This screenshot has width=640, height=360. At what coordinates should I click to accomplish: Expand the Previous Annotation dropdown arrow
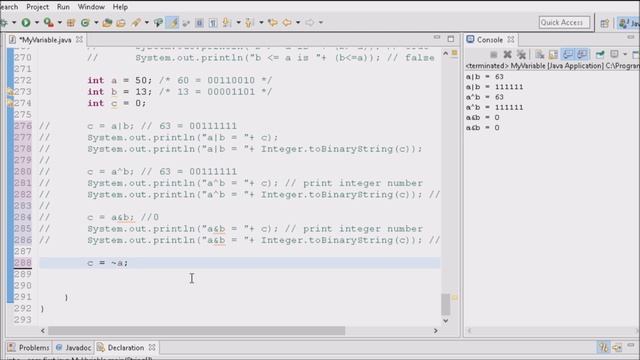(x=261, y=23)
